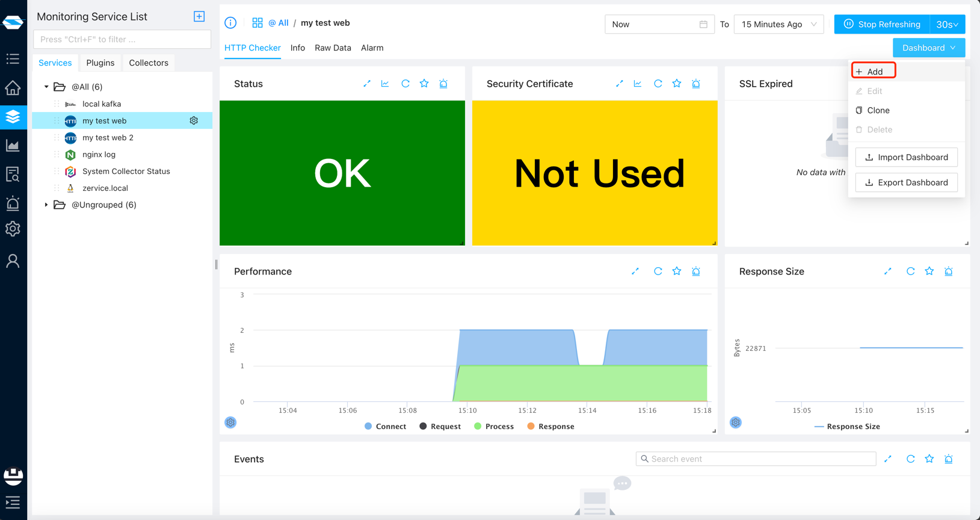Expand the Response Size panel fullscreen
980x520 pixels.
[888, 271]
